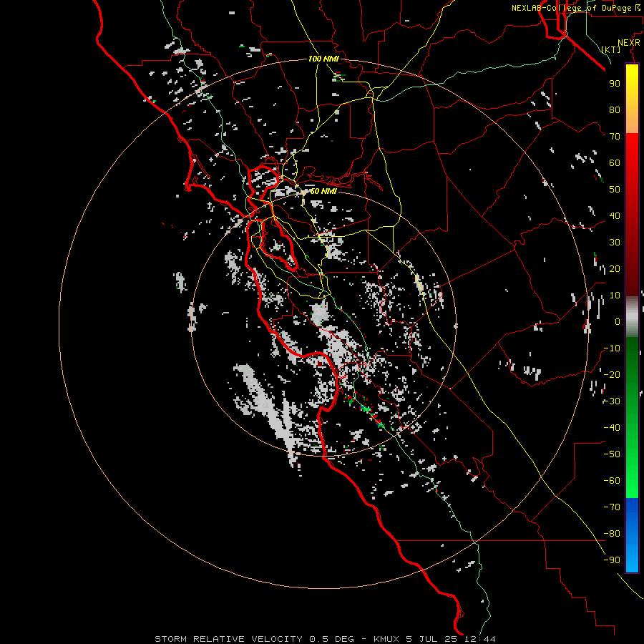Select the 0 value on velocity scale
The image size is (644, 644).
point(618,322)
